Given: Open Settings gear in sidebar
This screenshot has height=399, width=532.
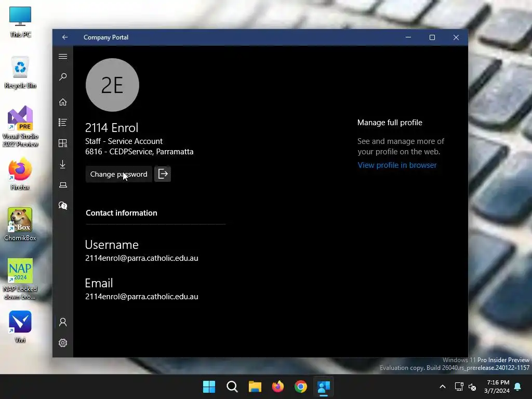Looking at the screenshot, I should click(63, 343).
